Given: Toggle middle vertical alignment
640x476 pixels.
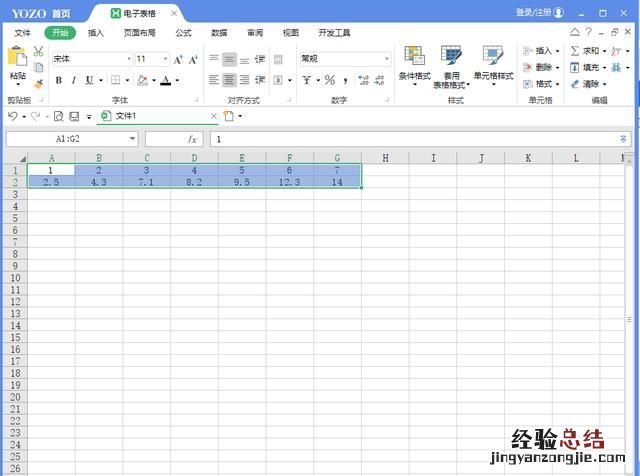Looking at the screenshot, I should [x=229, y=60].
